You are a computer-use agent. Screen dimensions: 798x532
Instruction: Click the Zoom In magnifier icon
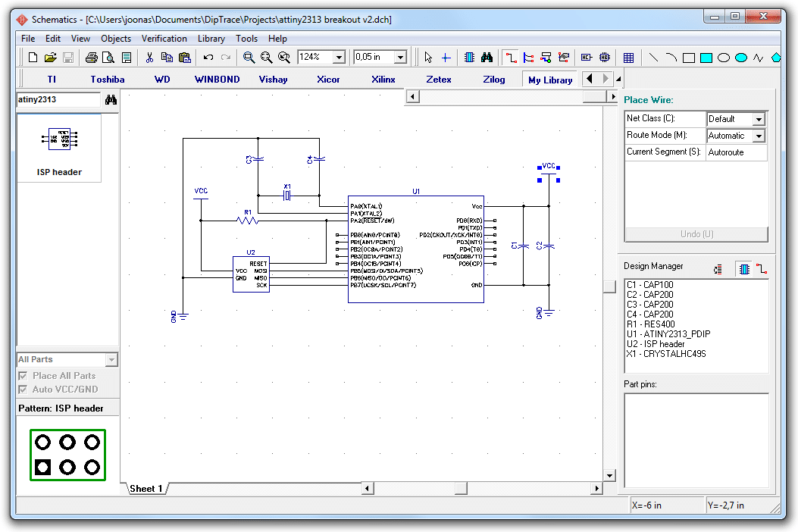coord(249,58)
